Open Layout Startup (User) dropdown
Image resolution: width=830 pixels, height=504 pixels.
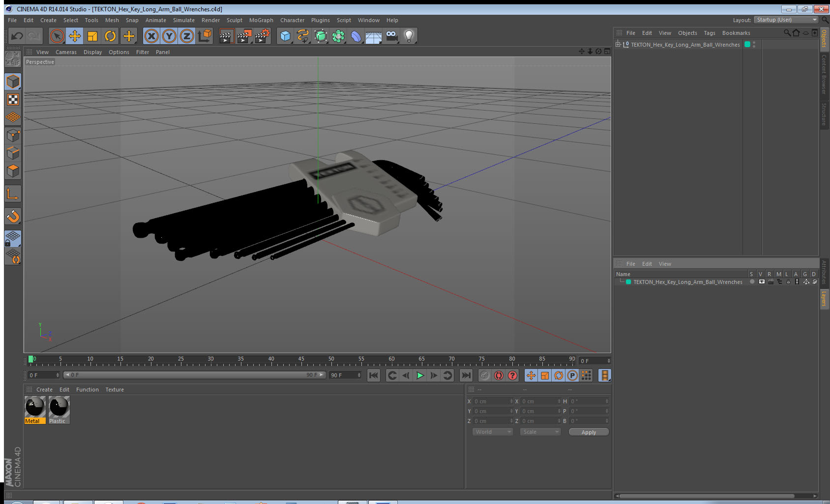(x=786, y=20)
